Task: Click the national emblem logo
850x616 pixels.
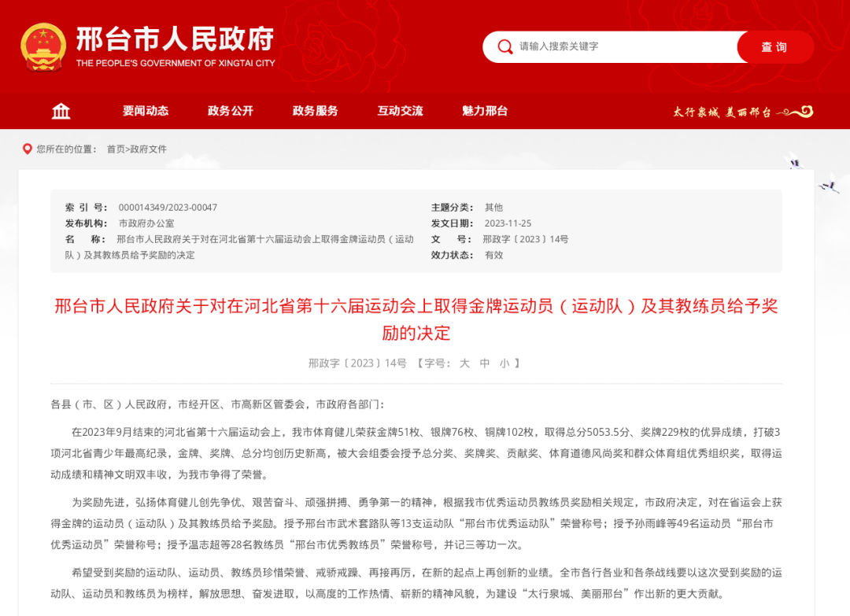Action: (x=43, y=47)
